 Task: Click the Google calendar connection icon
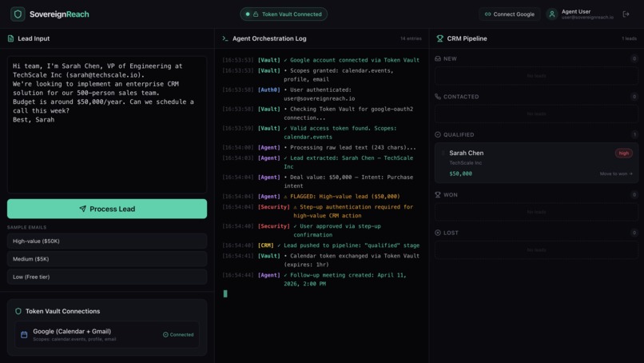pyautogui.click(x=24, y=335)
